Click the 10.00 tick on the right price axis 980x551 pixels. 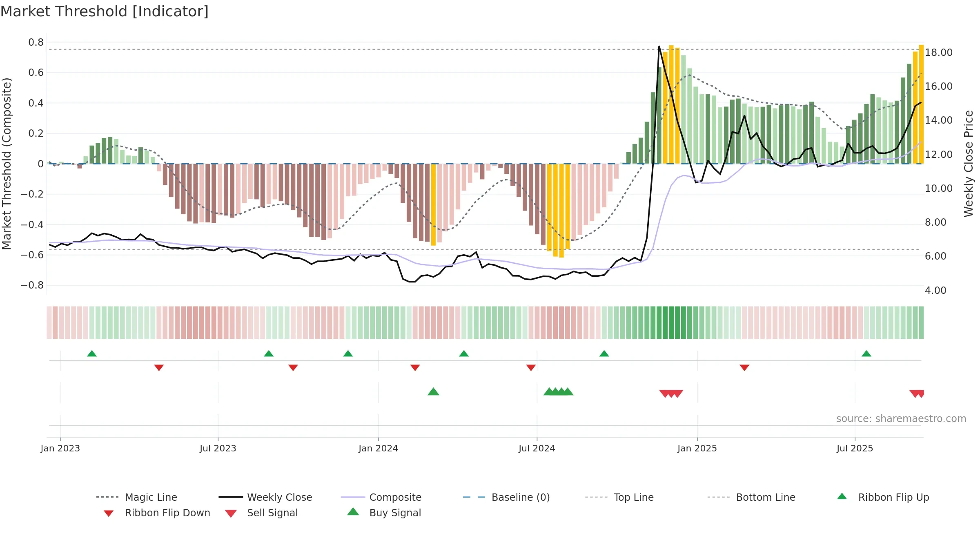(939, 189)
